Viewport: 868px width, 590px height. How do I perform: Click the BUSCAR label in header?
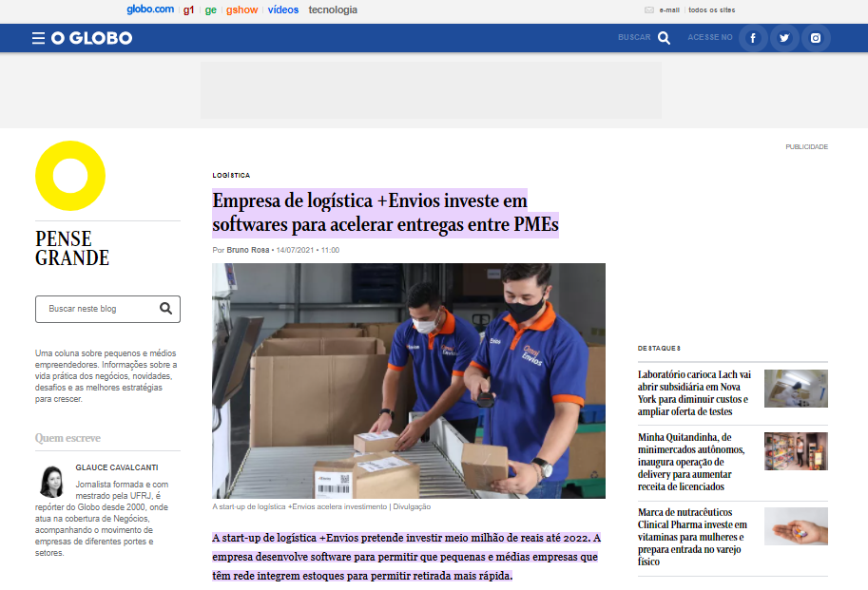point(634,37)
